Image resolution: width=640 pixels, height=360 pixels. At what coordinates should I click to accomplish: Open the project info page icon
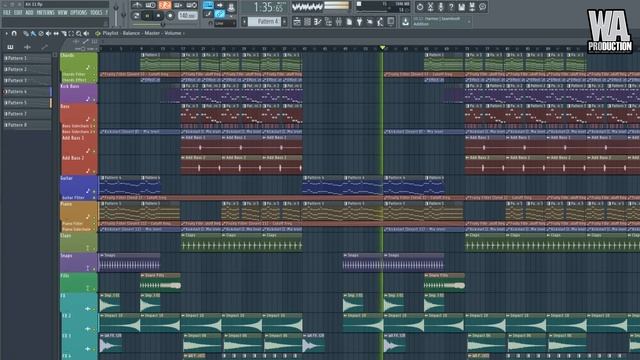[349, 22]
